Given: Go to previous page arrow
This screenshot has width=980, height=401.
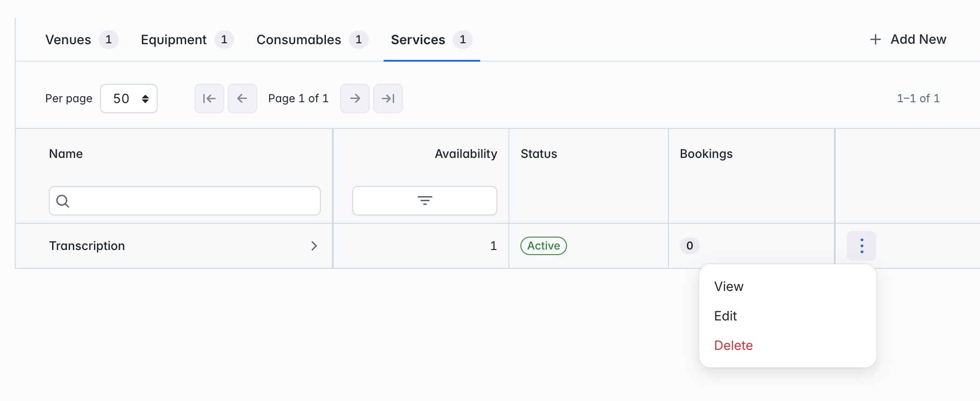Looking at the screenshot, I should coord(242,99).
